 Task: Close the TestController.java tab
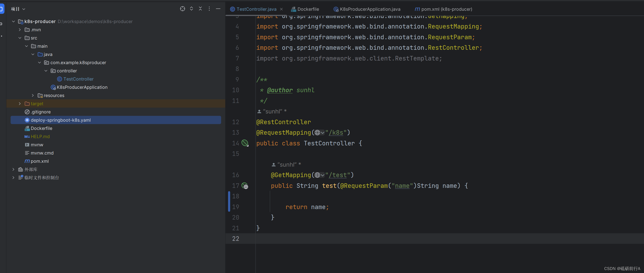[281, 9]
